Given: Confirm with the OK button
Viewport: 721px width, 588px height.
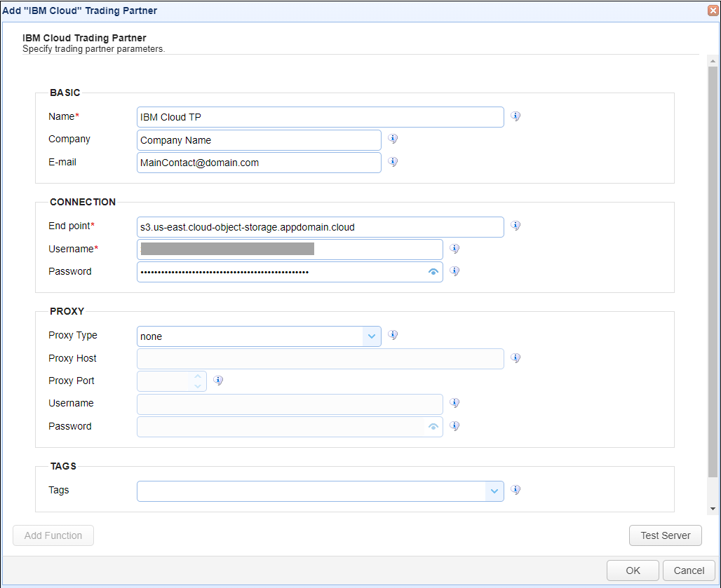Looking at the screenshot, I should tap(633, 570).
